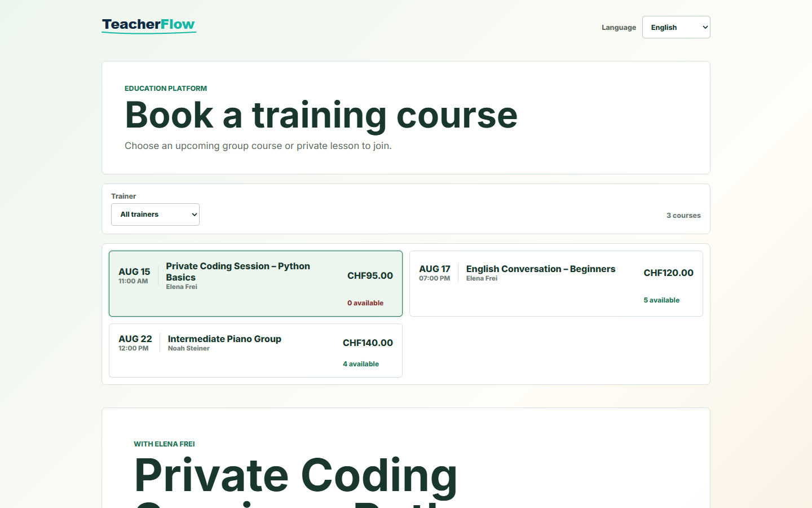Click the CHF95.00 price
Image resolution: width=812 pixels, height=508 pixels.
370,275
